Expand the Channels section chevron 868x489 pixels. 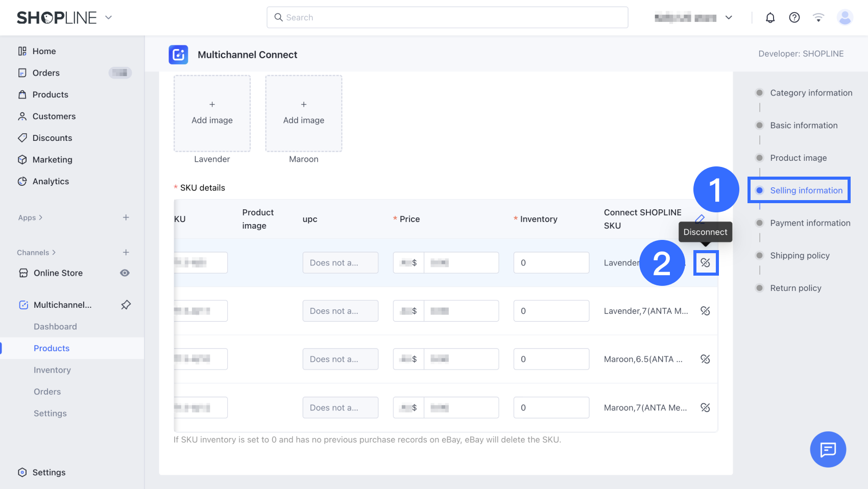(x=54, y=252)
